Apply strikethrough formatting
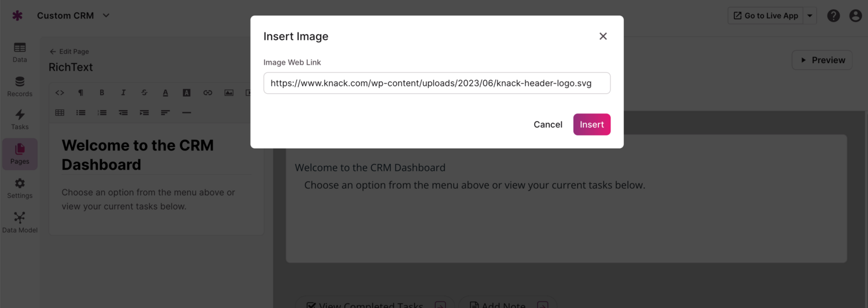The width and height of the screenshot is (868, 308). pos(144,93)
